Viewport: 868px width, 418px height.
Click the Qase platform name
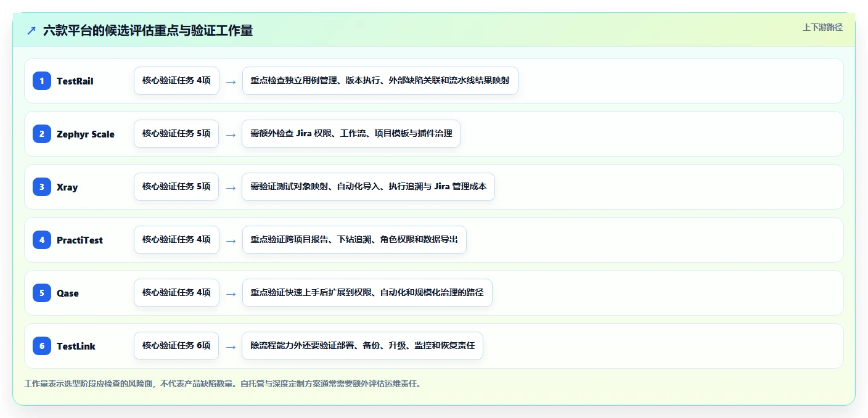click(68, 293)
